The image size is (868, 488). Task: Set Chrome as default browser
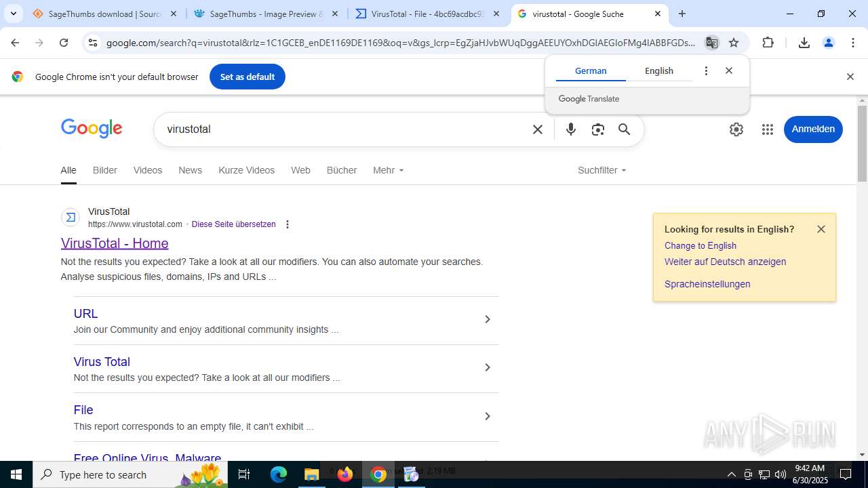248,77
